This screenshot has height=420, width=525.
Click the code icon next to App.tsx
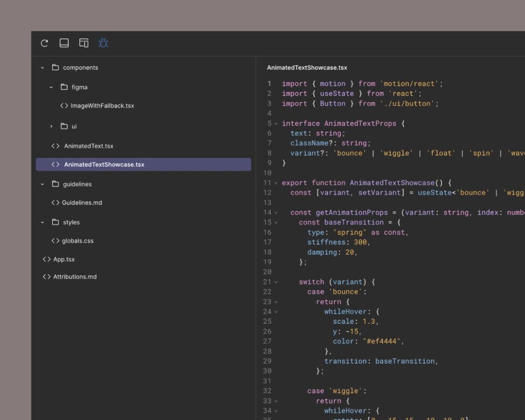tap(47, 259)
